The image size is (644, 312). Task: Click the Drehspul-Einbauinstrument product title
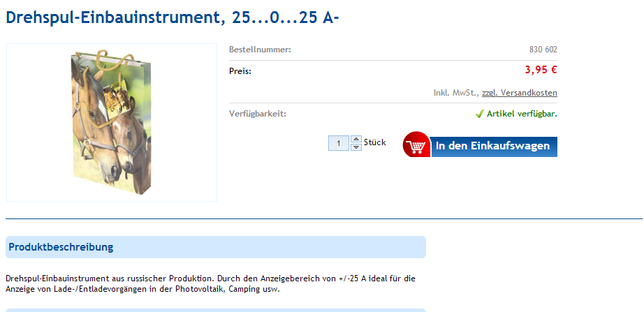coord(173,18)
